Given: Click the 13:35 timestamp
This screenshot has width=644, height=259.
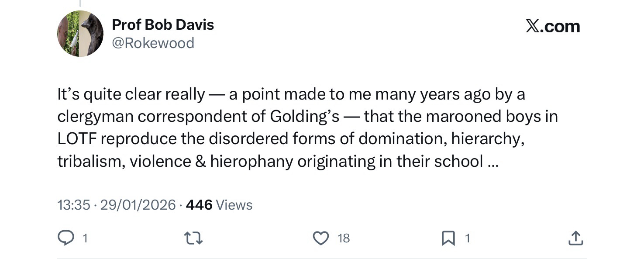Looking at the screenshot, I should [74, 204].
